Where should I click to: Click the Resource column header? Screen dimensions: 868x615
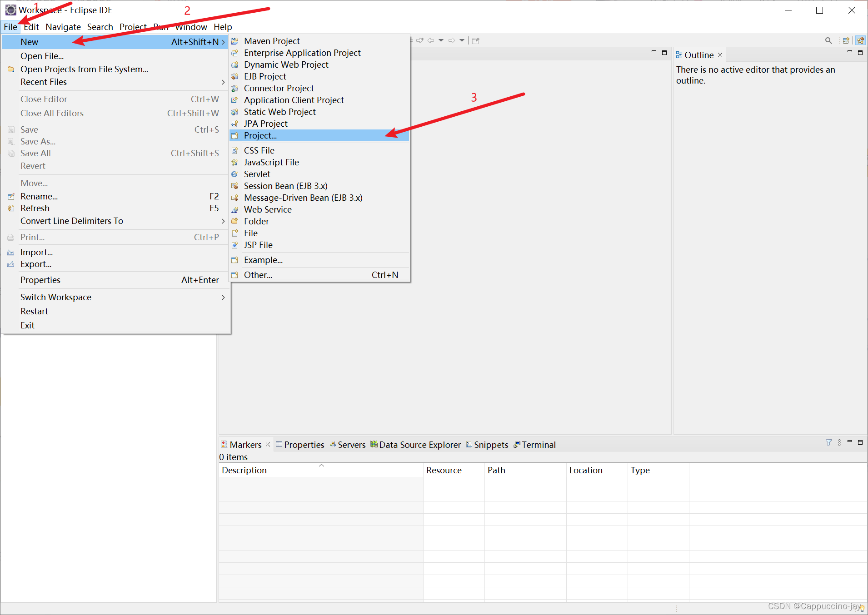coord(454,471)
